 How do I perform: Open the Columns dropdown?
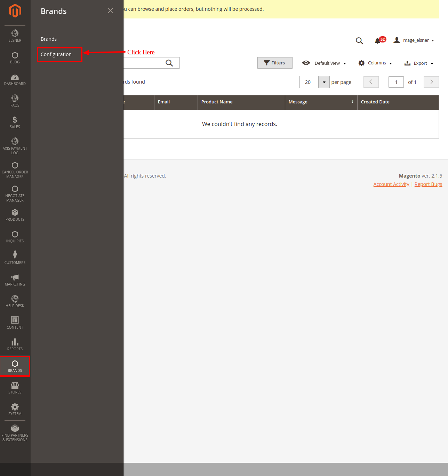[x=376, y=63]
